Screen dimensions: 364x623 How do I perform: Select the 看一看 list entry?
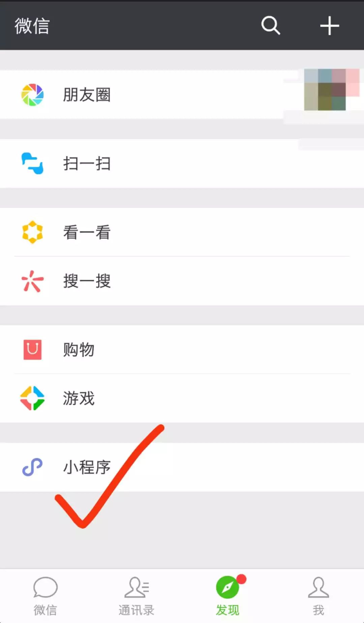182,232
